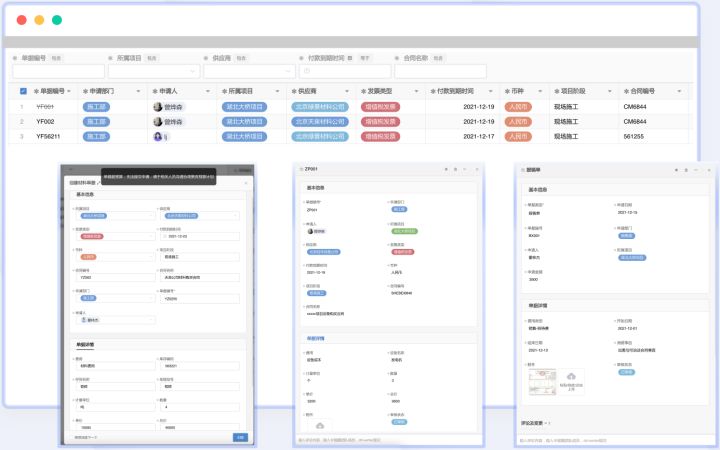
Task: Open 申请部门 column header dropdown arrow
Action: click(138, 90)
